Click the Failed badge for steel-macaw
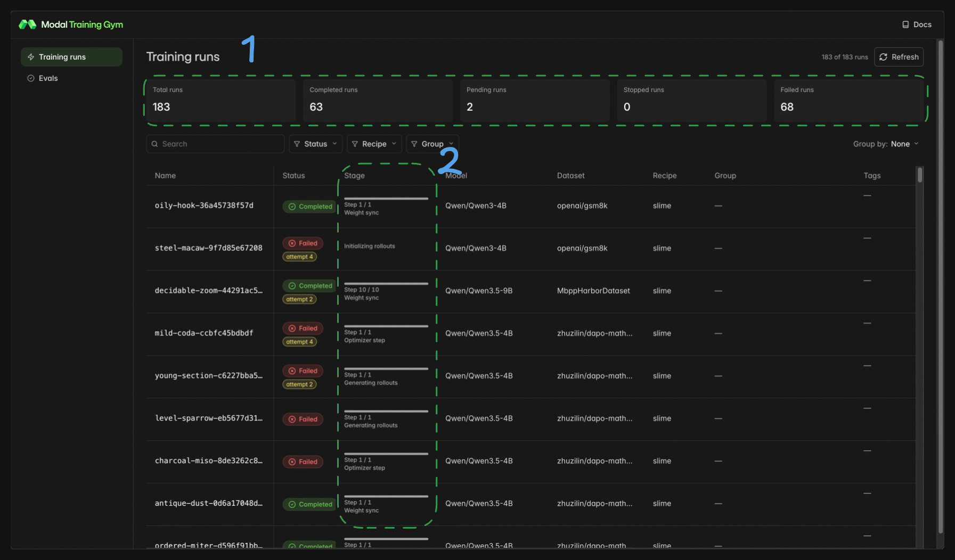Viewport: 955px width, 560px height. coord(303,243)
